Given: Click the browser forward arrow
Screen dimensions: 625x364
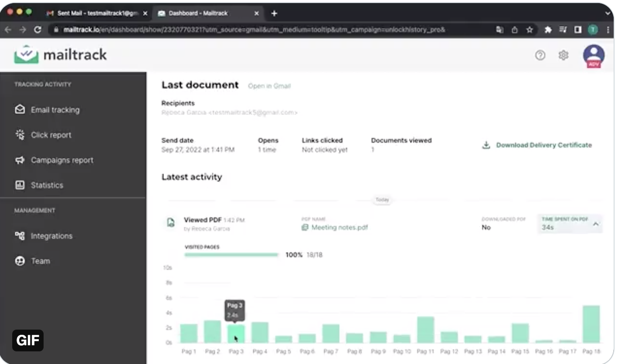Looking at the screenshot, I should (x=23, y=30).
